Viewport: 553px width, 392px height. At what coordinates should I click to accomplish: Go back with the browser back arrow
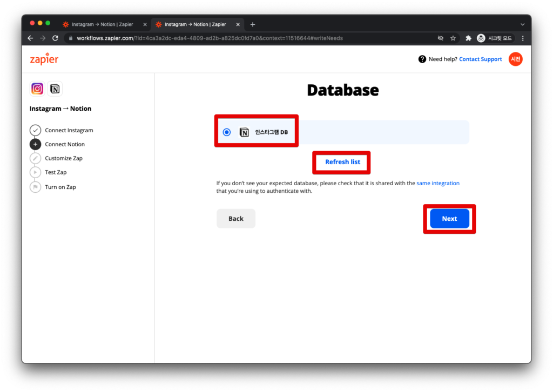(30, 38)
